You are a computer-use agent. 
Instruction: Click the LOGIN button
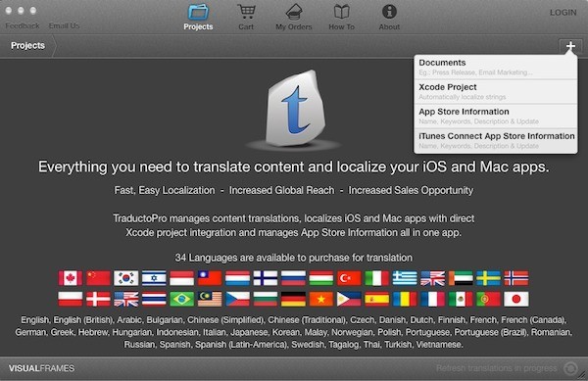pyautogui.click(x=563, y=13)
